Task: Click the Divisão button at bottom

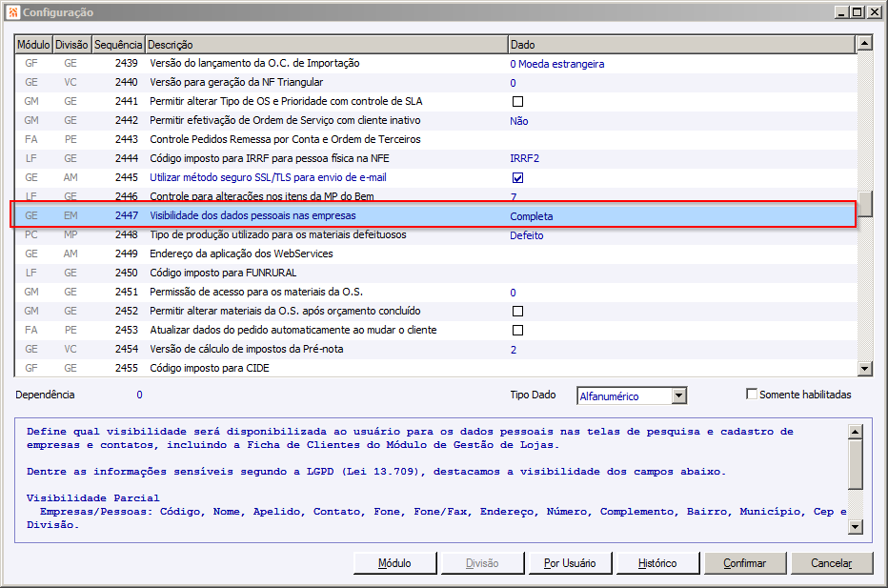Action: [482, 563]
